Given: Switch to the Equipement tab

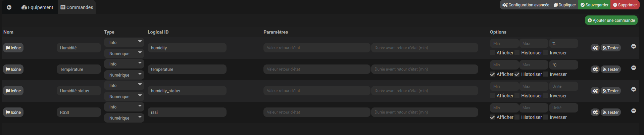Looking at the screenshot, I should point(37,7).
